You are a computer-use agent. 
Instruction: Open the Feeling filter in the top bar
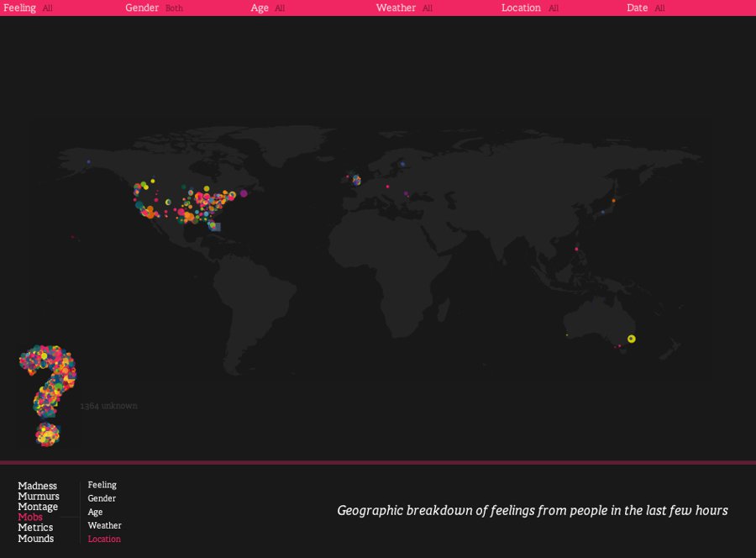[20, 8]
